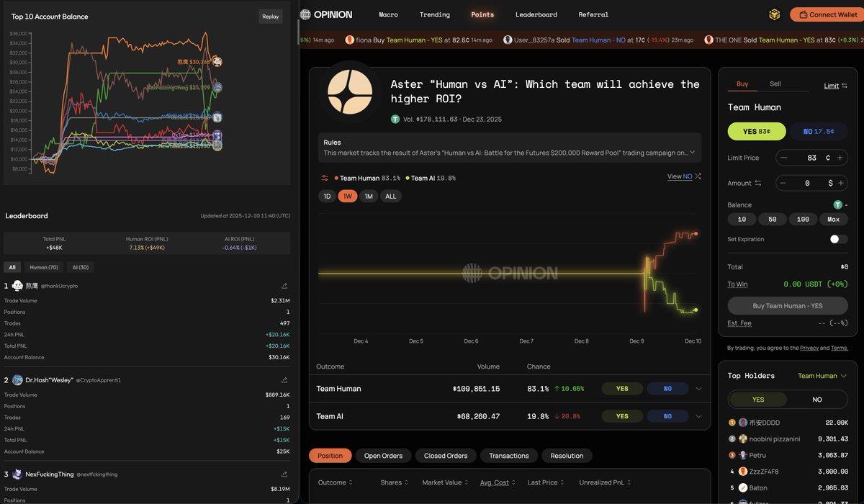This screenshot has height=504, width=864.
Task: Click the orange cube rewards icon
Action: (775, 14)
